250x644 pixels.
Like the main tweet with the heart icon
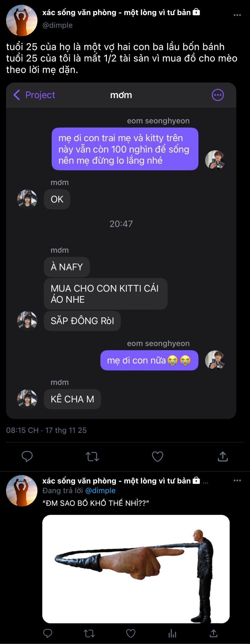point(157,457)
